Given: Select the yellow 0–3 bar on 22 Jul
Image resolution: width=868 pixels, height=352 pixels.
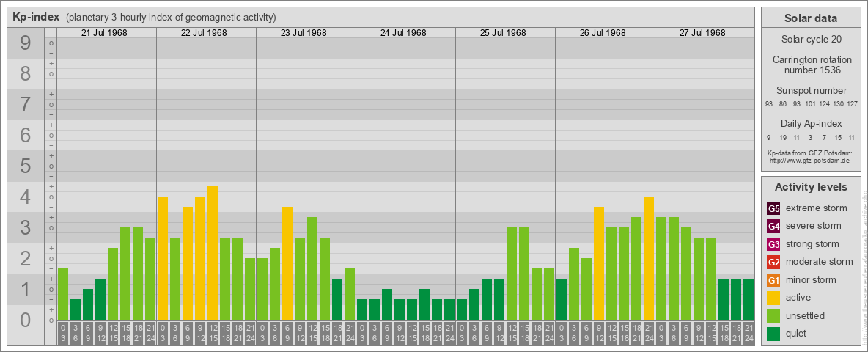Looking at the screenshot, I should [x=163, y=258].
